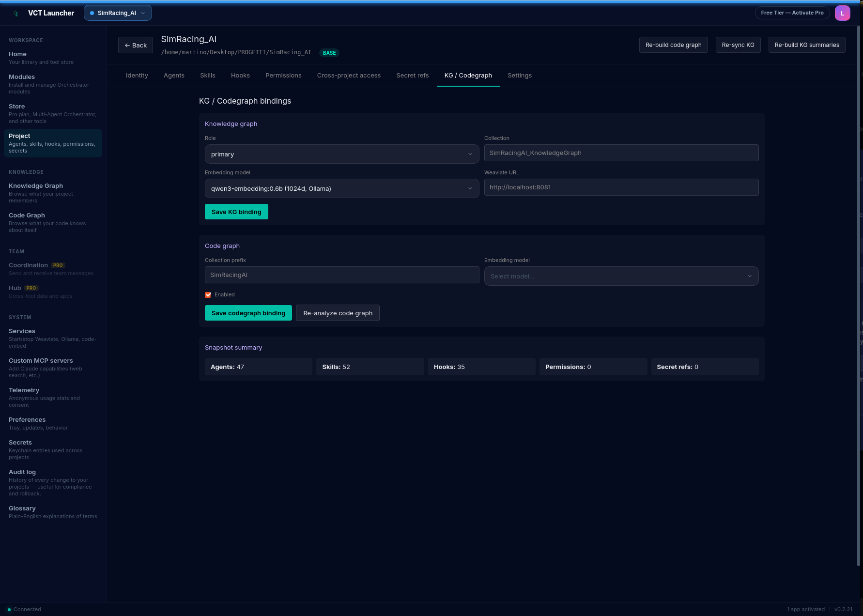863x616 pixels.
Task: Open Preferences in the sidebar
Action: (53, 423)
